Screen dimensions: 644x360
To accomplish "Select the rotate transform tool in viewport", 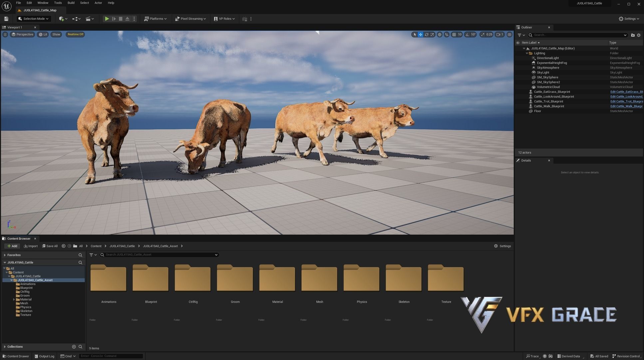I will pos(427,35).
